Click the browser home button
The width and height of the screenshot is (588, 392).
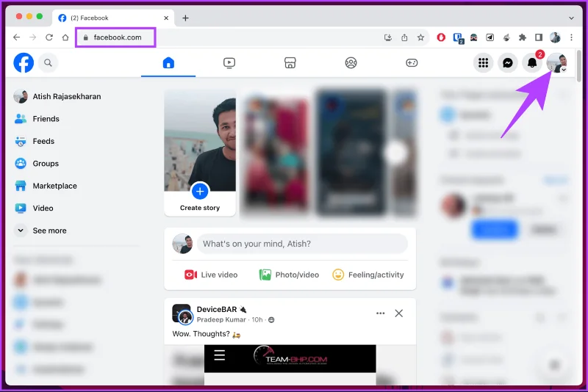pyautogui.click(x=65, y=37)
